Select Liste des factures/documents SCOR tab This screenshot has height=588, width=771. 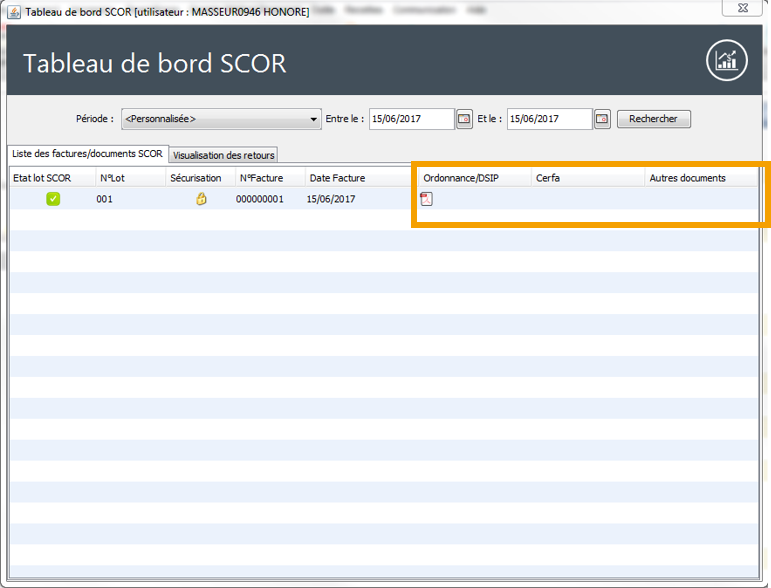87,154
